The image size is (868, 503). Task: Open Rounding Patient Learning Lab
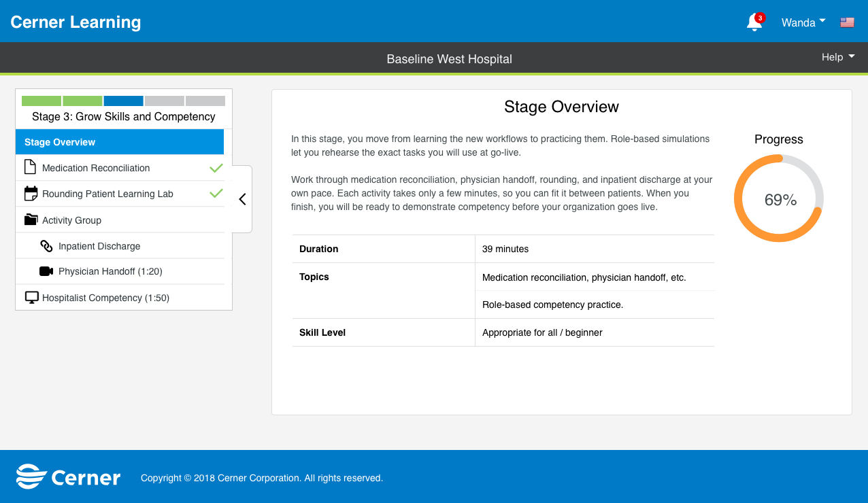point(120,194)
